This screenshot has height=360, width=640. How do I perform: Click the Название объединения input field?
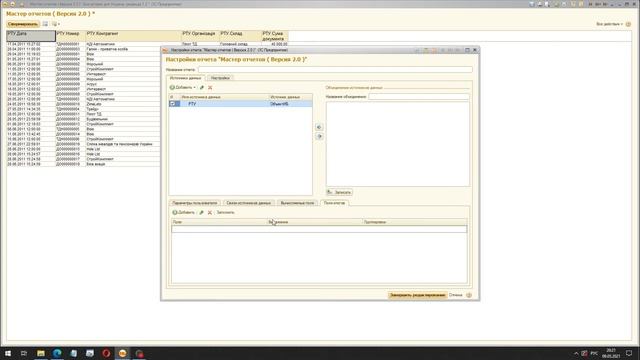click(419, 97)
